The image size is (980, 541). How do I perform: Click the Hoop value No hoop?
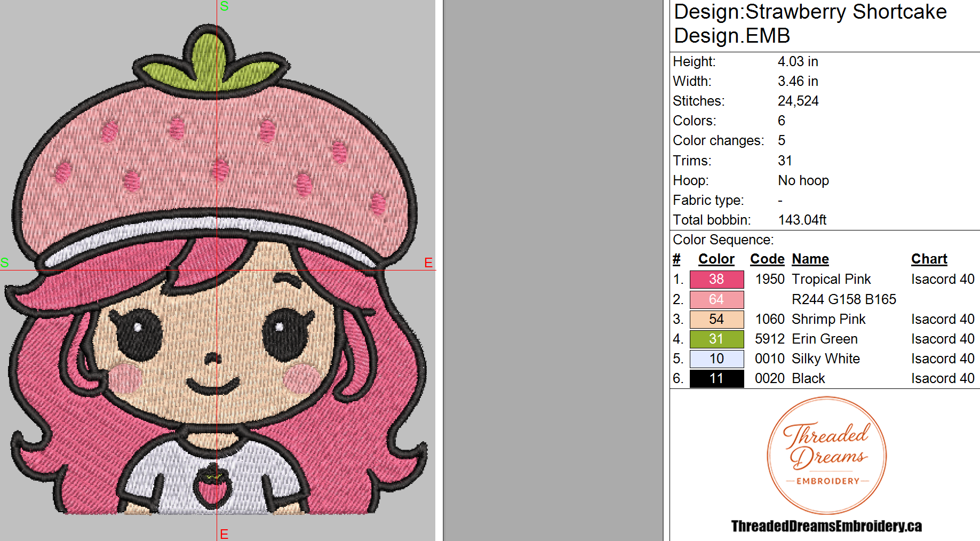[x=803, y=180]
